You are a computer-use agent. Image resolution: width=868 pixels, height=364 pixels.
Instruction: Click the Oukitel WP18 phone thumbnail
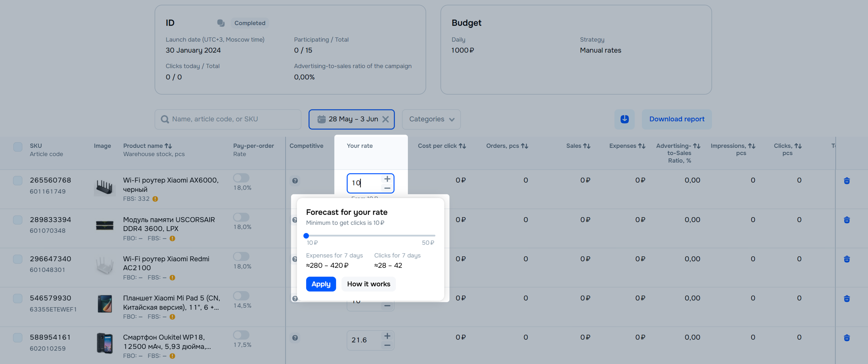[x=104, y=343]
